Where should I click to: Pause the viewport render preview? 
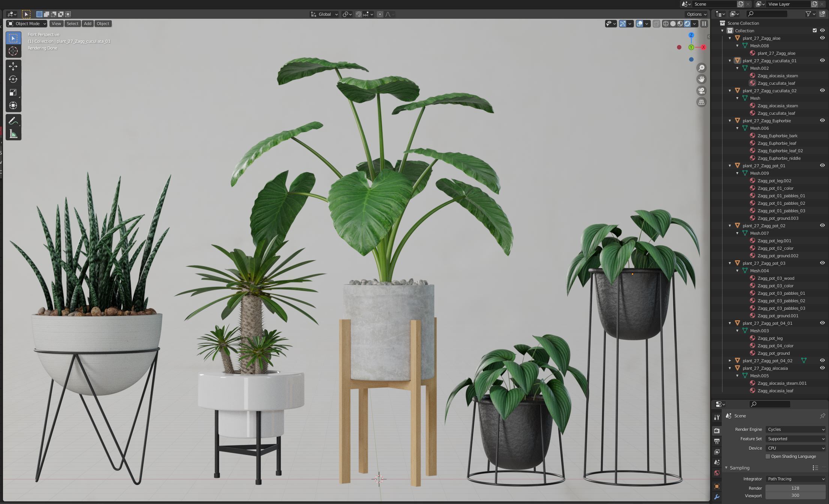tap(704, 24)
